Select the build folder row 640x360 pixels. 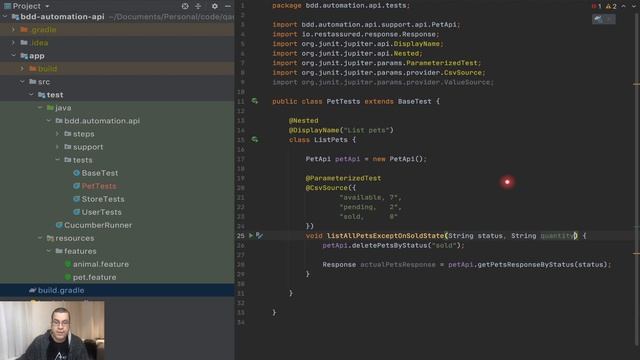click(117, 69)
